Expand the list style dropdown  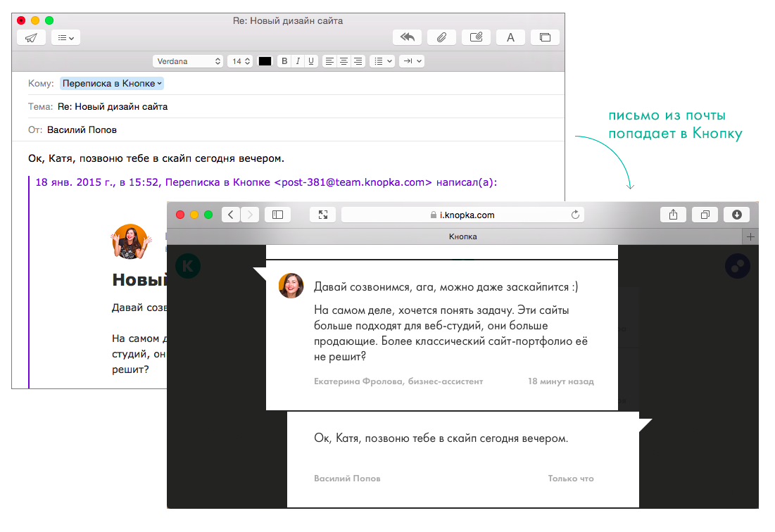383,61
